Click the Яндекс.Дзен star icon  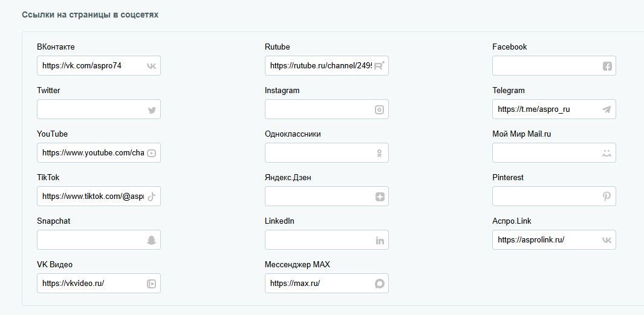[379, 196]
